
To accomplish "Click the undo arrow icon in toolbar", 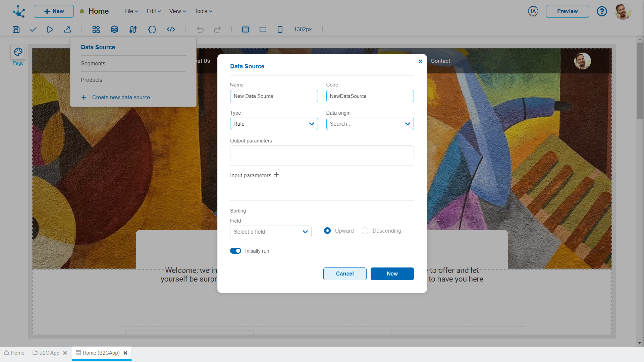I will pos(200,29).
